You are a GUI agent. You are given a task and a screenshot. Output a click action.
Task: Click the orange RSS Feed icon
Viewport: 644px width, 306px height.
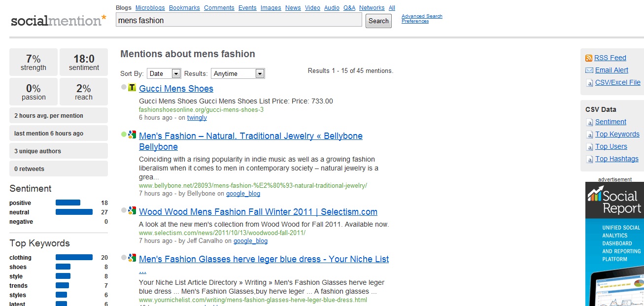click(589, 58)
